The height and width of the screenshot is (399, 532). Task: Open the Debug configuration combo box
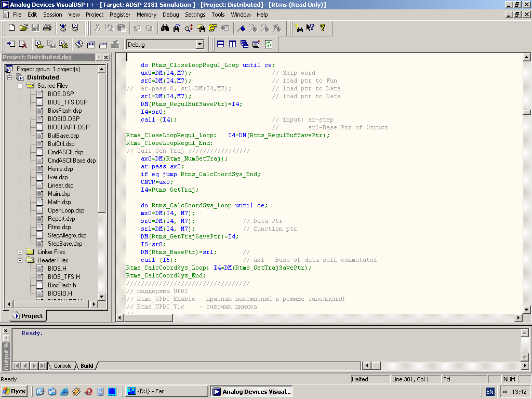pyautogui.click(x=200, y=45)
